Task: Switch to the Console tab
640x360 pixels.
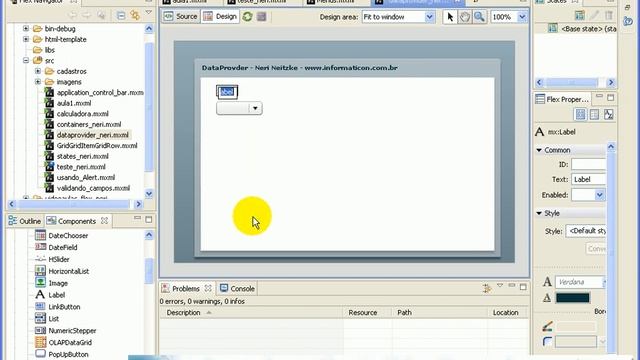Action: 237,289
